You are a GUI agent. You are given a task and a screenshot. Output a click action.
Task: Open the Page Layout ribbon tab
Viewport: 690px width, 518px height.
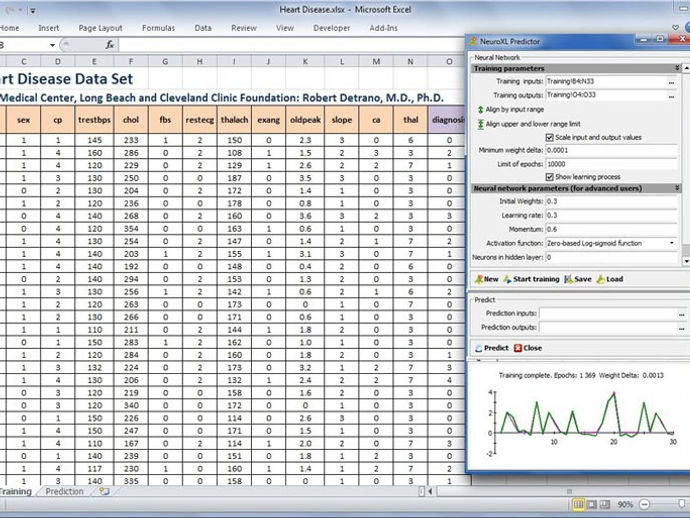pos(100,28)
